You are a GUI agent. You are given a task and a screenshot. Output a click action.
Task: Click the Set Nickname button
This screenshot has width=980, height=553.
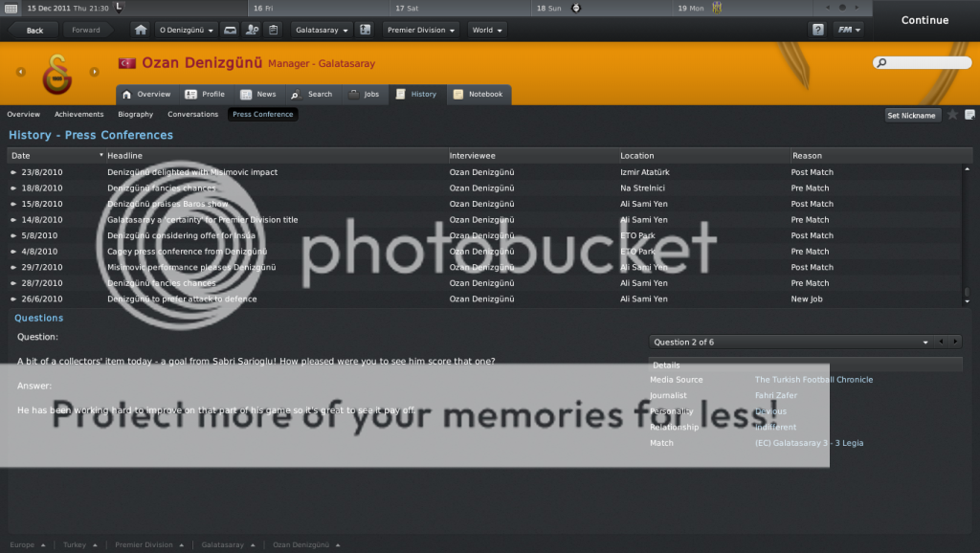point(911,115)
